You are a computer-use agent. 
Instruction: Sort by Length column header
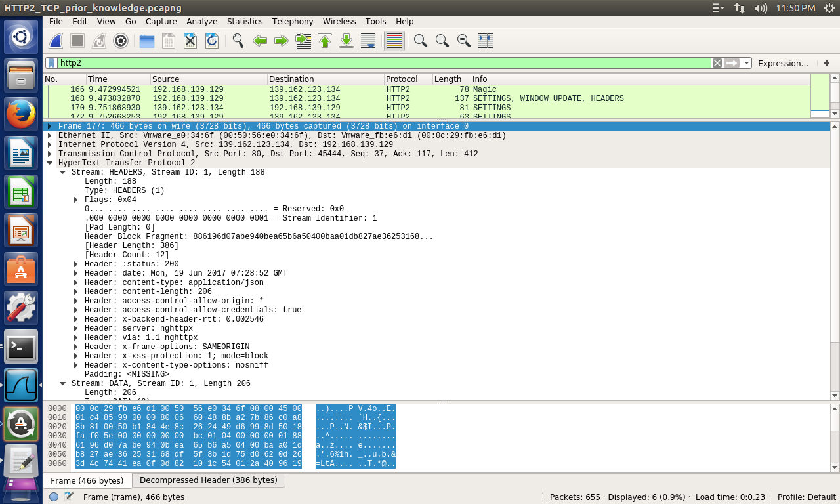pyautogui.click(x=451, y=79)
